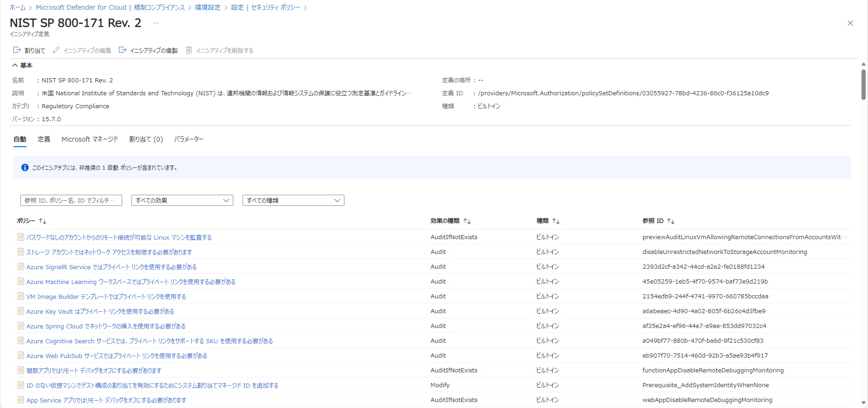Click the blue info icon in the notification banner
868x408 pixels.
click(x=25, y=167)
